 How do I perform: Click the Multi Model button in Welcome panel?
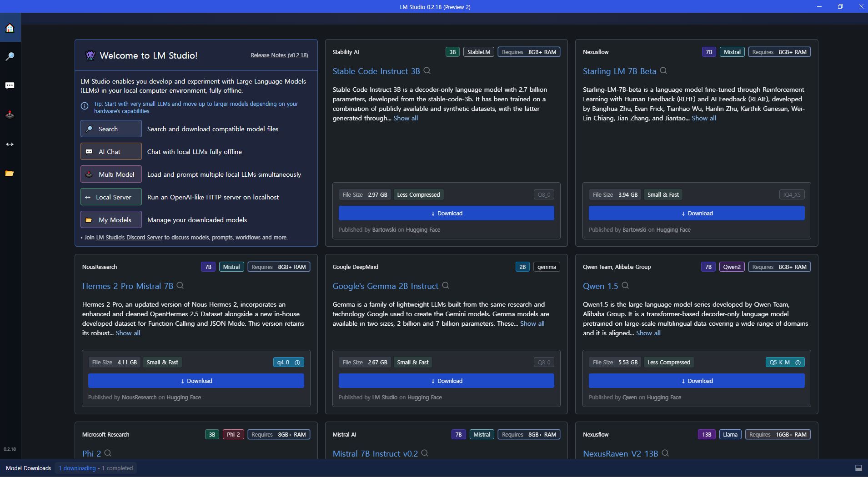click(x=111, y=174)
